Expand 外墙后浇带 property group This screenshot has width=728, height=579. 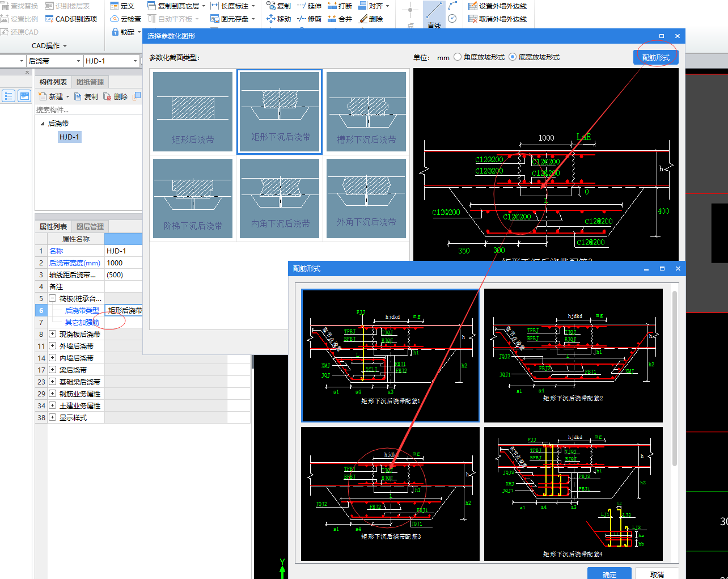(x=52, y=346)
